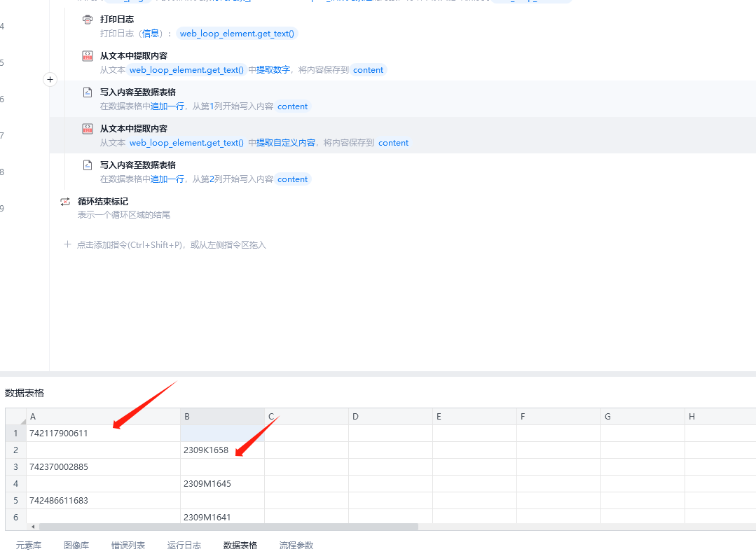Select column F header
The height and width of the screenshot is (554, 756).
click(x=558, y=417)
